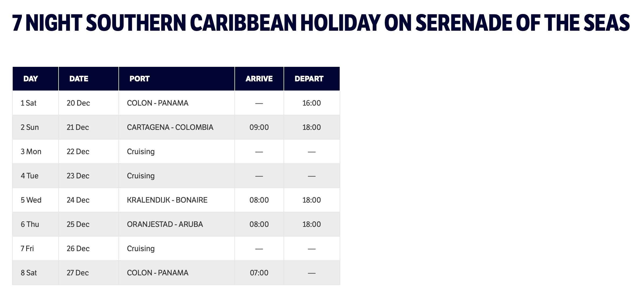Click the ARRIVE column header
The image size is (644, 298).
259,79
